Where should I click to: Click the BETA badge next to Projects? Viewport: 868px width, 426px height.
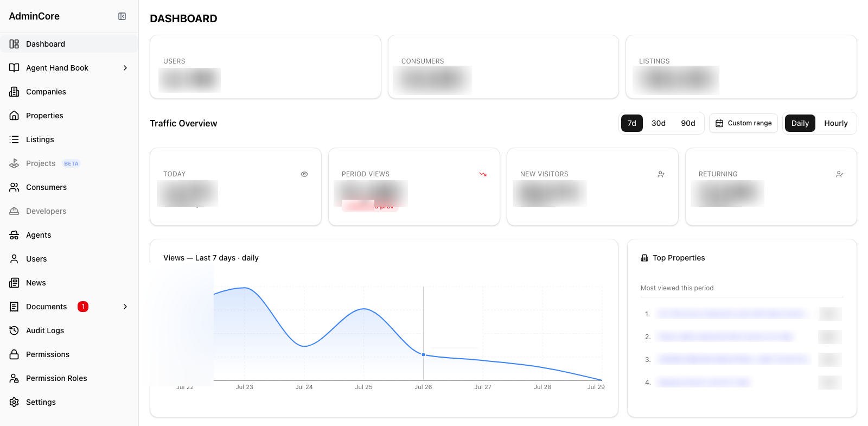[x=71, y=163]
